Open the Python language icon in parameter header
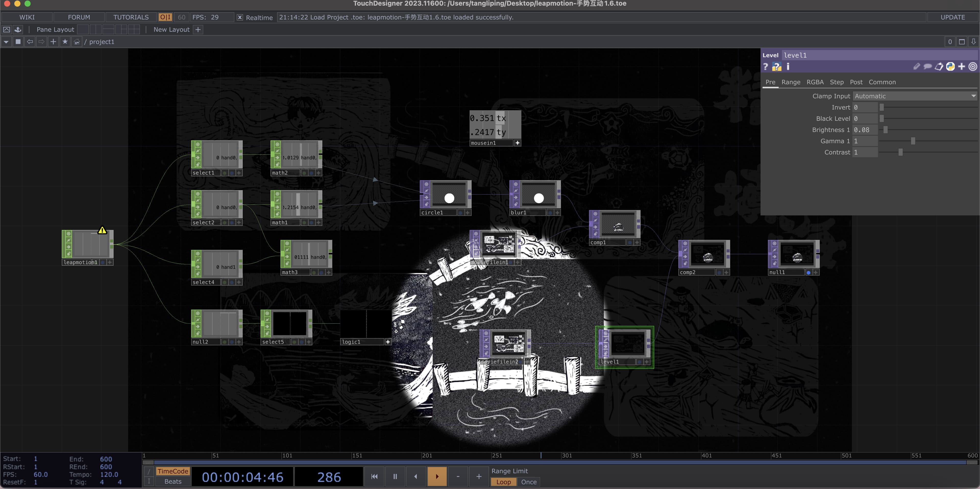Image resolution: width=980 pixels, height=489 pixels. point(950,67)
